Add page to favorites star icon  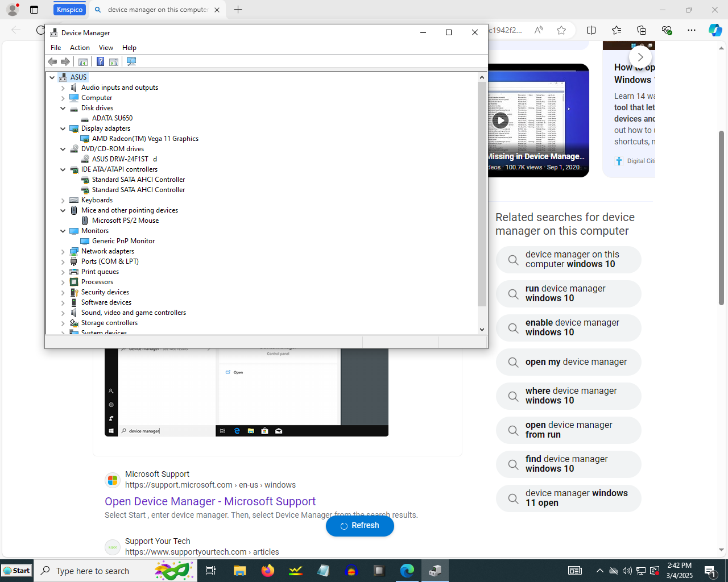click(x=561, y=30)
